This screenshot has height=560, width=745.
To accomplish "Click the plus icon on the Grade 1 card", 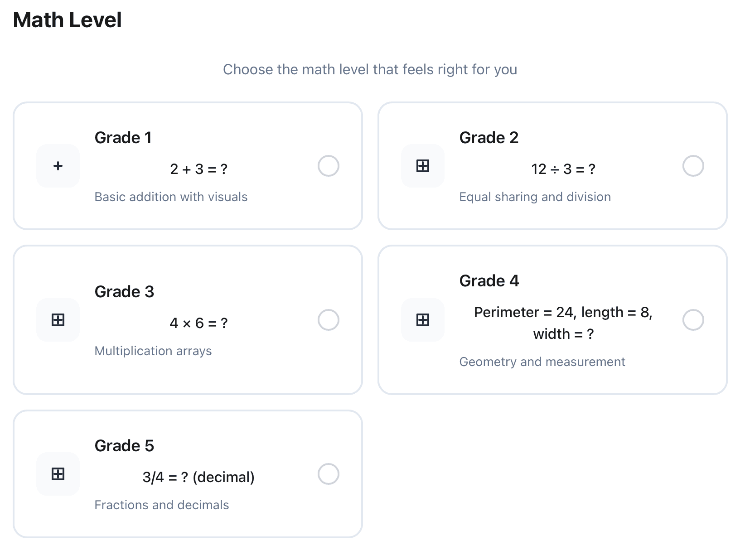I will pyautogui.click(x=58, y=166).
